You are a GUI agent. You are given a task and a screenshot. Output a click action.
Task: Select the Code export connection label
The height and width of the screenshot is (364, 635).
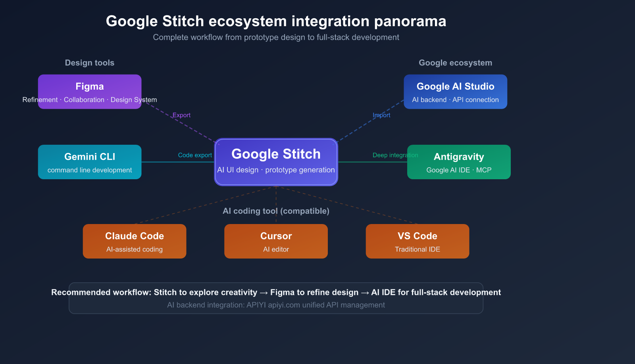[195, 155]
